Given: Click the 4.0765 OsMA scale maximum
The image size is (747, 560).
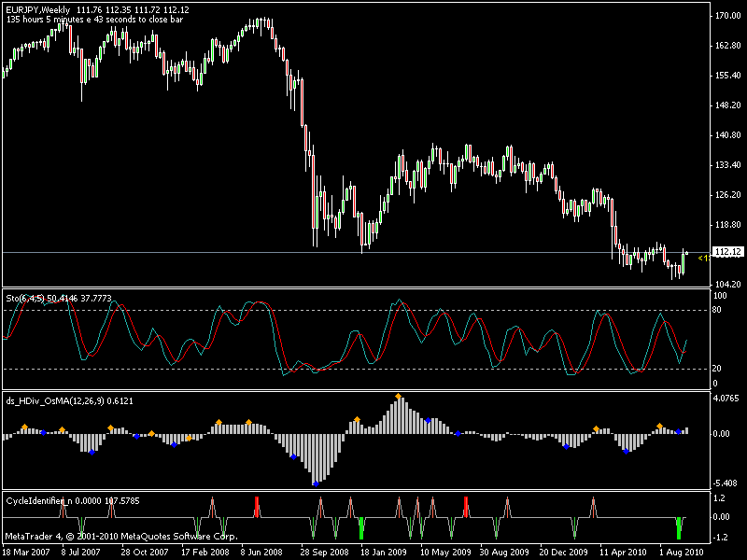Looking at the screenshot, I should coord(726,399).
